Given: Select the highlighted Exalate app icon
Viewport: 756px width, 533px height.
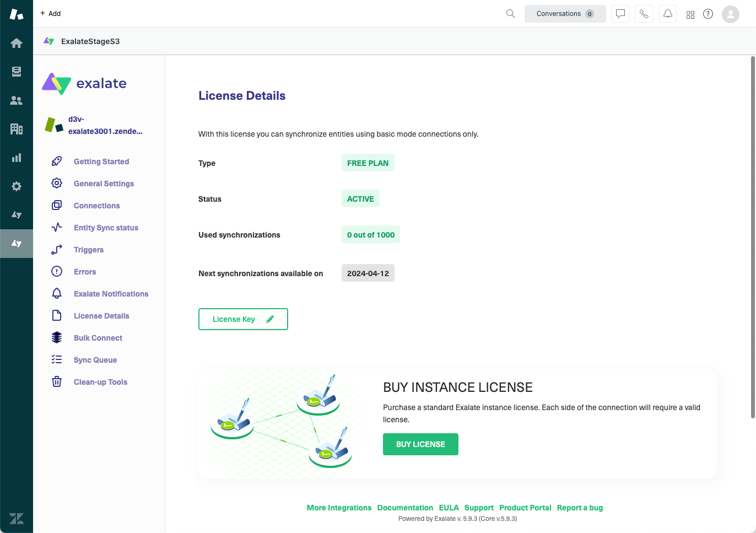Looking at the screenshot, I should pos(17,244).
